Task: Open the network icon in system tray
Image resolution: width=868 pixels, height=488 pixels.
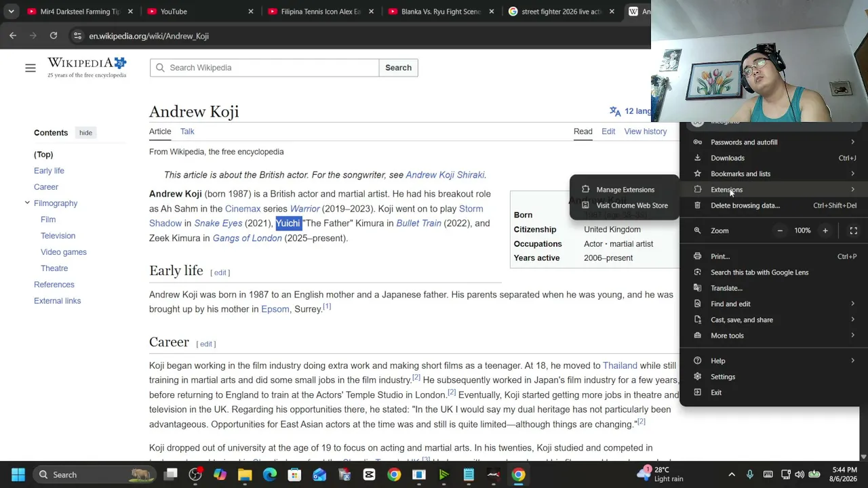Action: [786, 474]
